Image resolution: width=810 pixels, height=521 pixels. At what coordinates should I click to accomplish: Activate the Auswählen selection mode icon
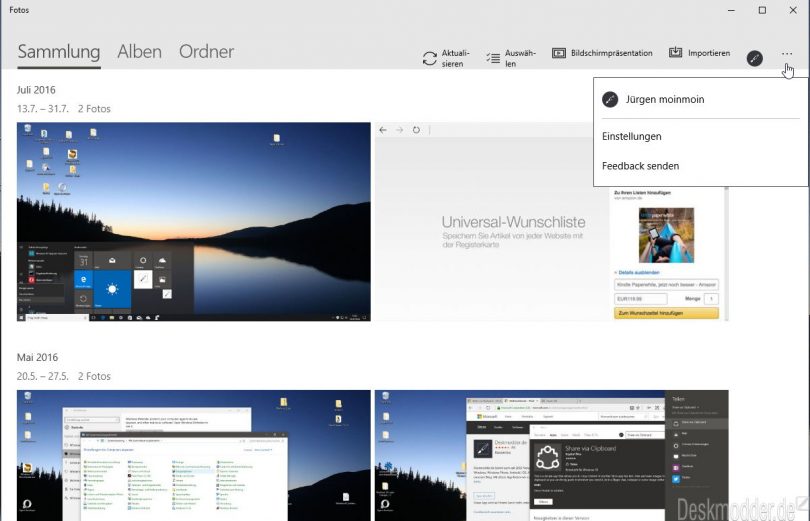pyautogui.click(x=492, y=58)
